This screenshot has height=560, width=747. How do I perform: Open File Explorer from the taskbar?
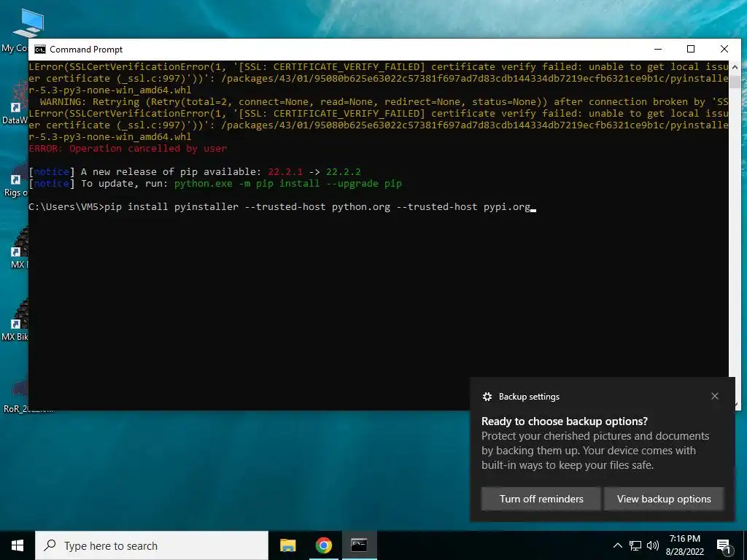[287, 545]
